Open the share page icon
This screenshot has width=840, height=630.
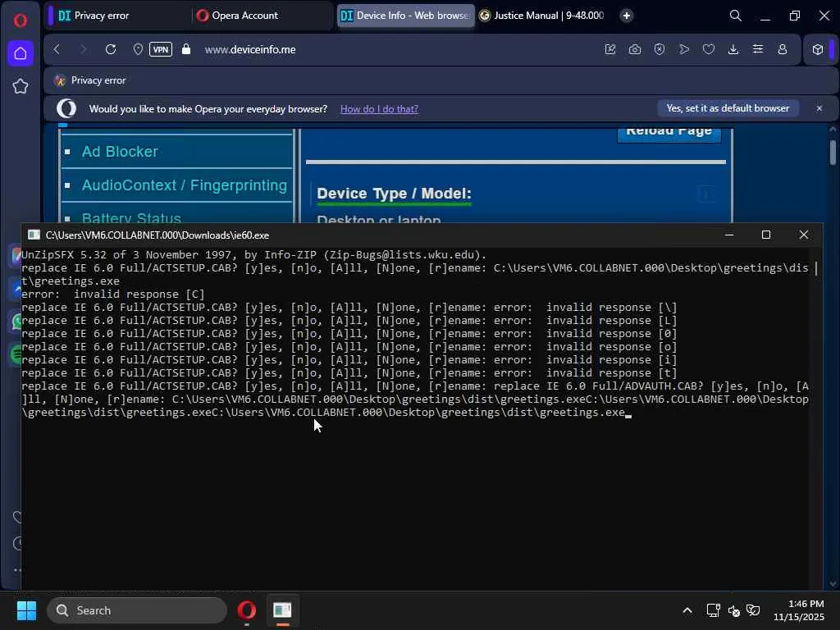610,49
